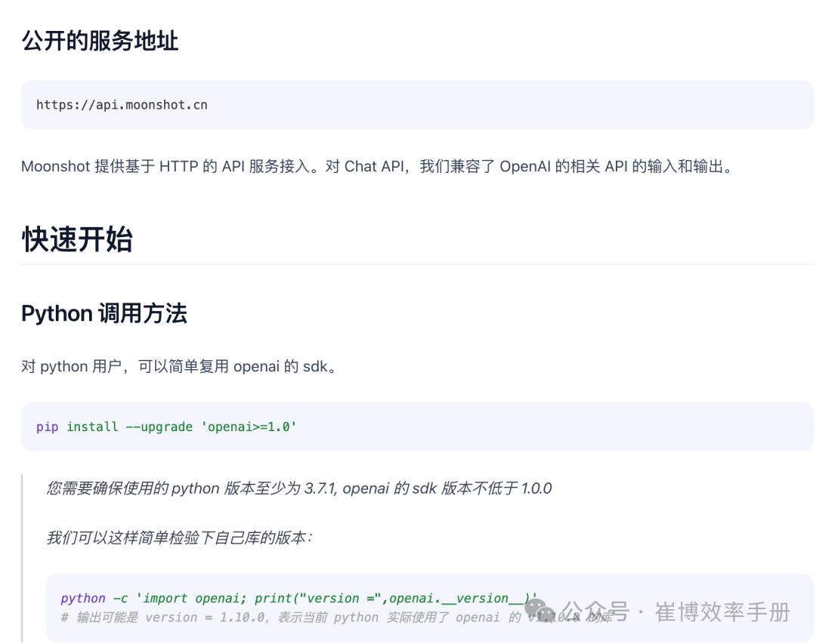
Task: Click the heading 快速开始
Action: pyautogui.click(x=77, y=239)
